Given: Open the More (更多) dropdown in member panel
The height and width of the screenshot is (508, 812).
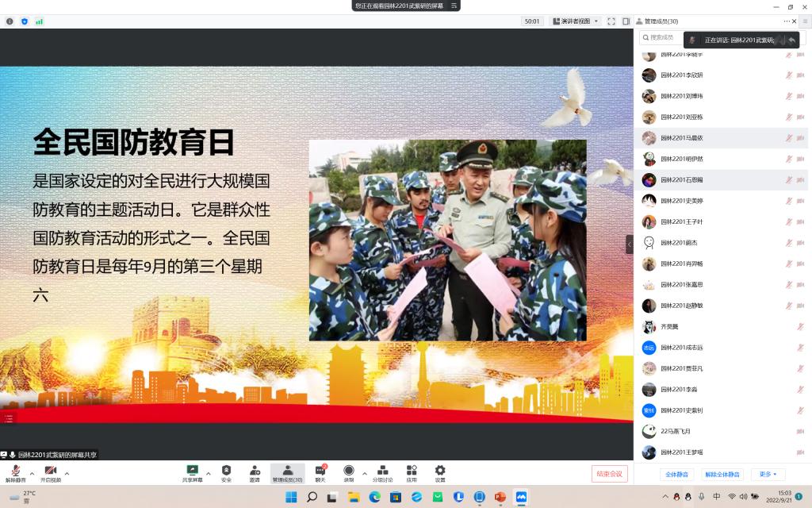Looking at the screenshot, I should (768, 474).
